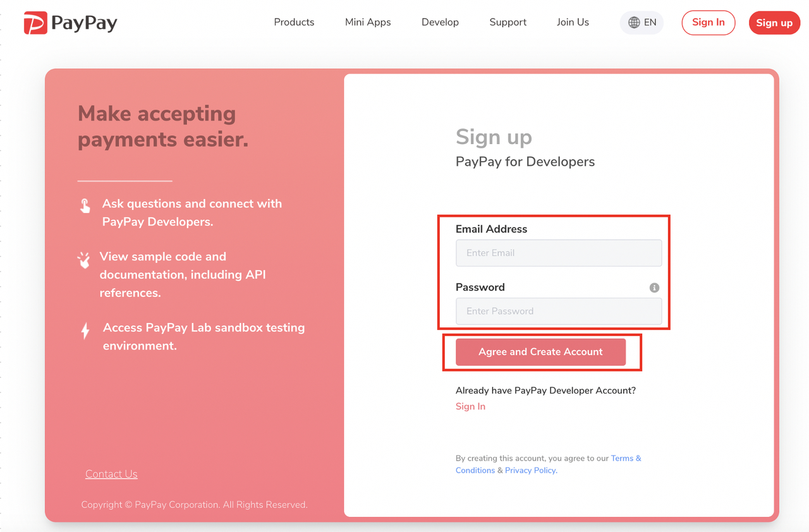Click the Agree and Create Account button
The image size is (809, 532).
540,352
